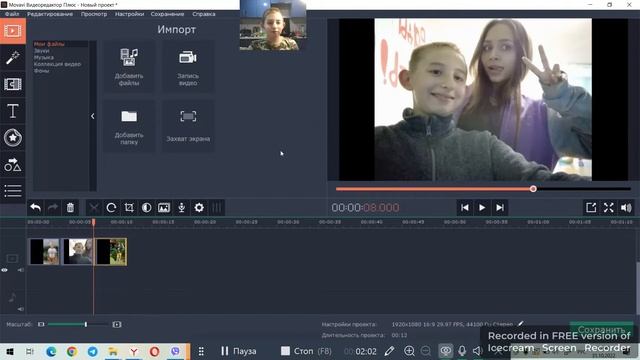Open Telegram from the taskbar

[x=93, y=351]
